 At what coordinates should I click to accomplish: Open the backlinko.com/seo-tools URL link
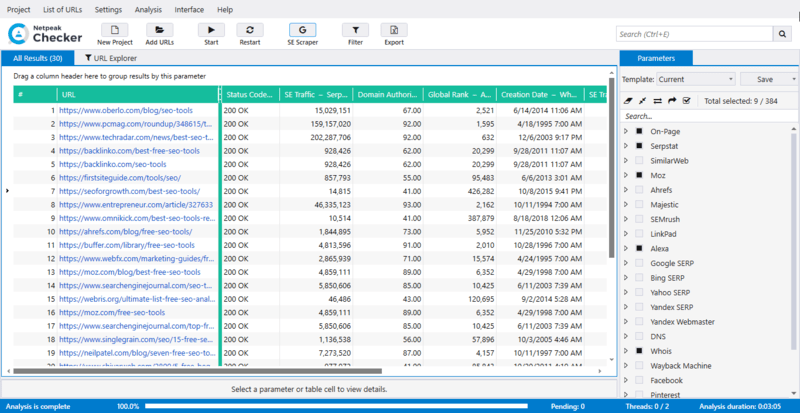(x=112, y=164)
